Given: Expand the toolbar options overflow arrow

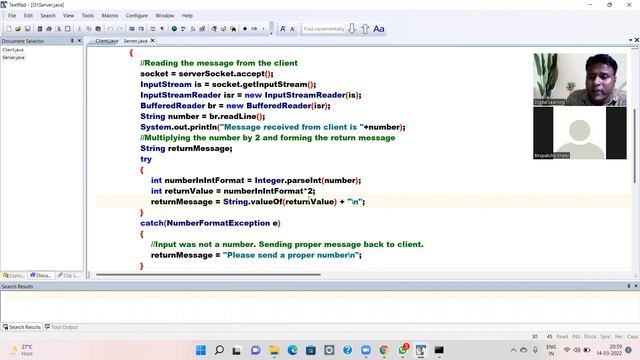Looking at the screenshot, I should (x=271, y=33).
